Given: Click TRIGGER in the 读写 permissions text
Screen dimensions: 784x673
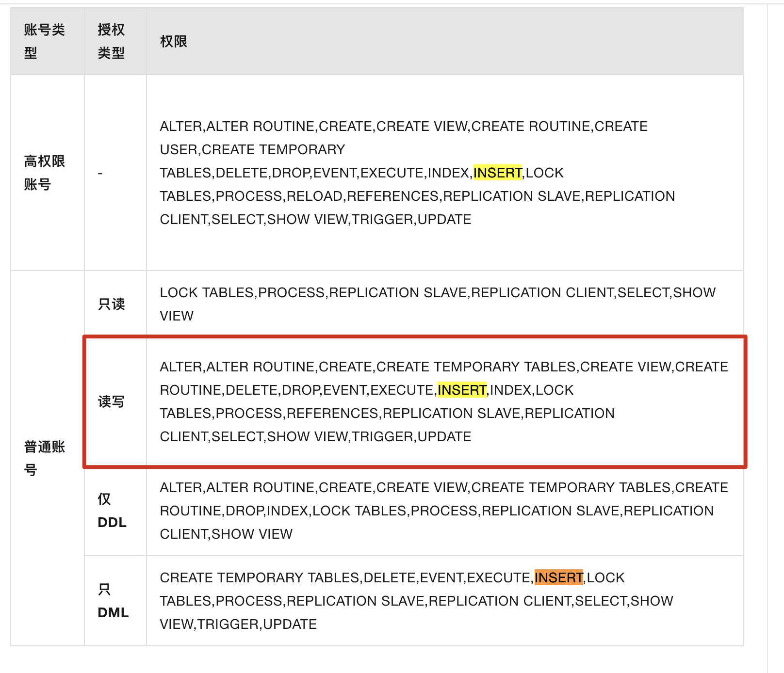Looking at the screenshot, I should click(x=382, y=437).
